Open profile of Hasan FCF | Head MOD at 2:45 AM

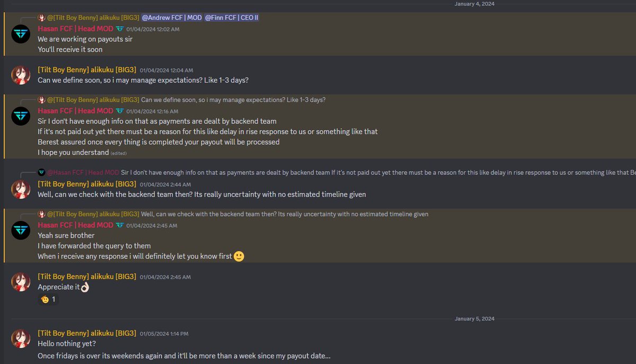coord(75,225)
